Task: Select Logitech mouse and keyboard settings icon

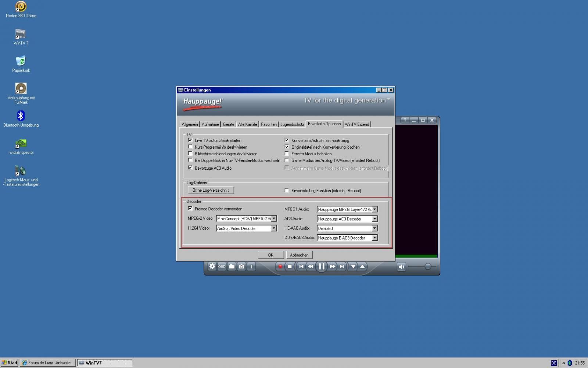Action: point(21,176)
